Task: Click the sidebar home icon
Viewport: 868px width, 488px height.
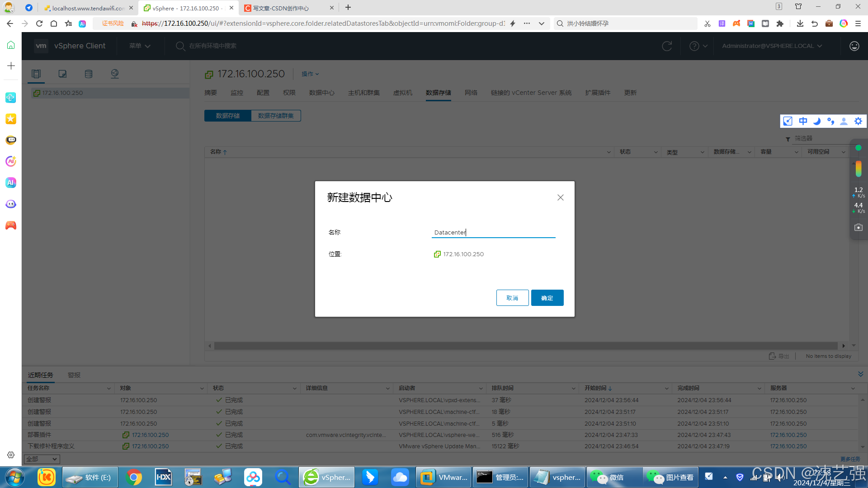Action: [11, 45]
